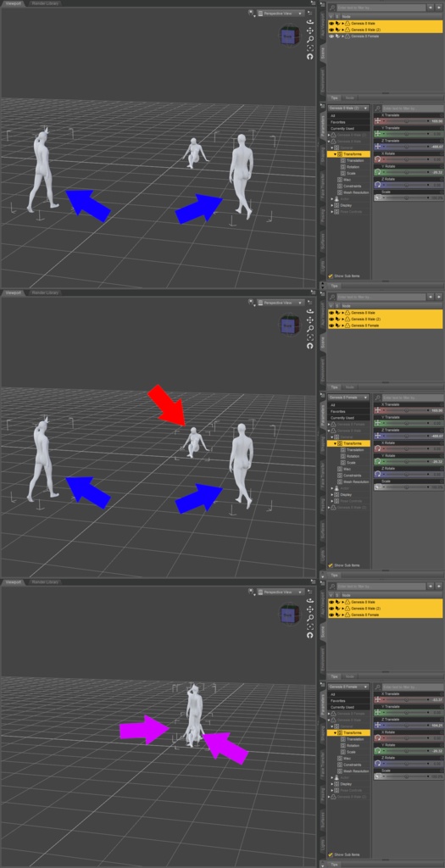Hide Genesis 8 Male (2) via eye icon, top screenshot
Screen dimensions: 445x868
[331, 30]
